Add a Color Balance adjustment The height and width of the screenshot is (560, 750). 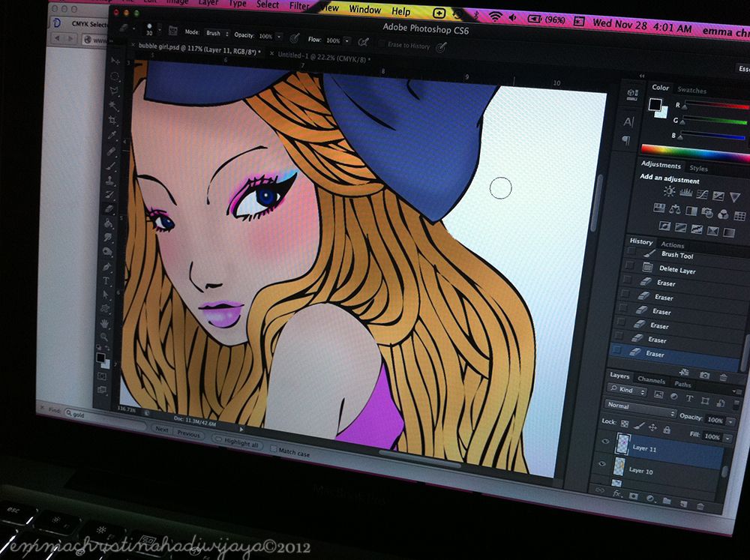675,209
